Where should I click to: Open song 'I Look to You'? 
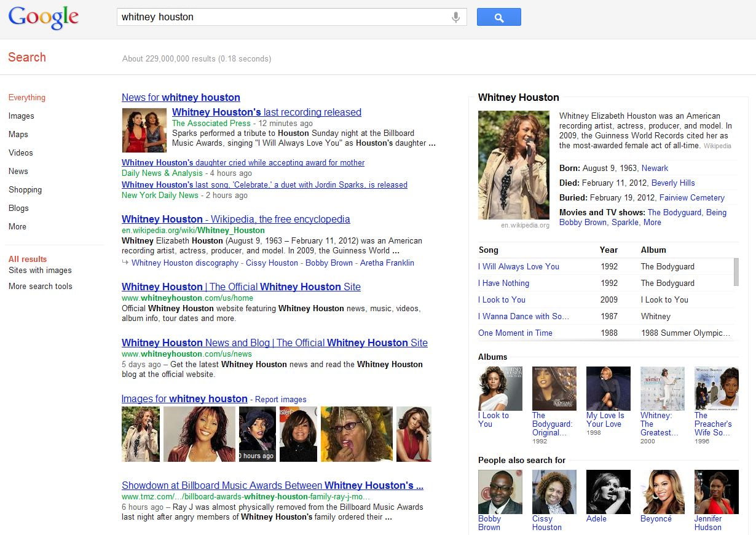[x=502, y=299]
